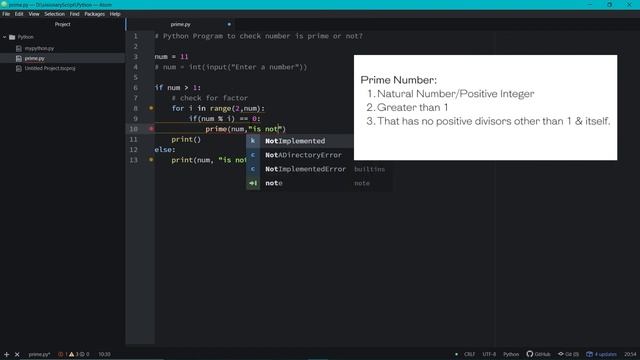Image resolution: width=640 pixels, height=360 pixels.
Task: Click the modified dot on prime.py tab
Action: point(229,24)
